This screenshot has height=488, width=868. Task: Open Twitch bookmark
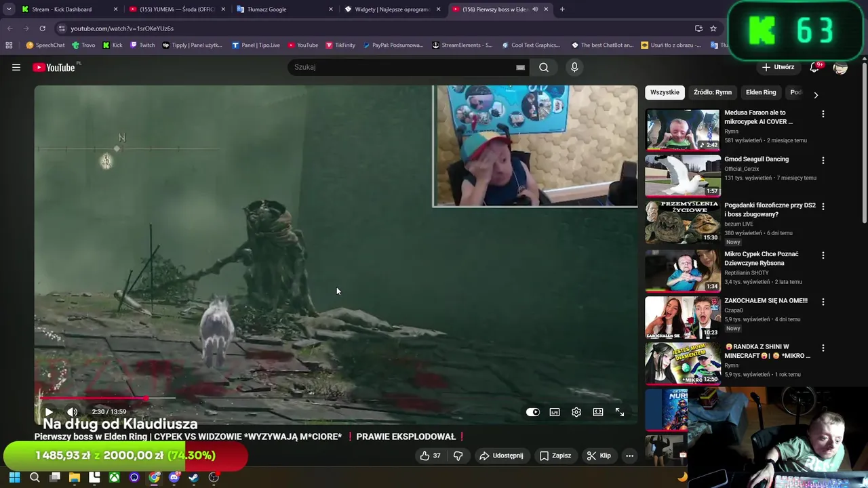(142, 45)
